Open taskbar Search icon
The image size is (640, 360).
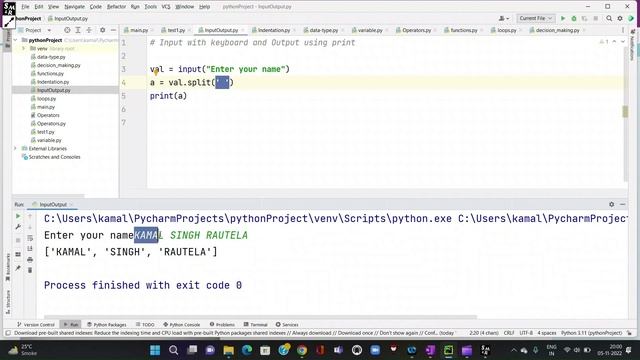pos(173,350)
